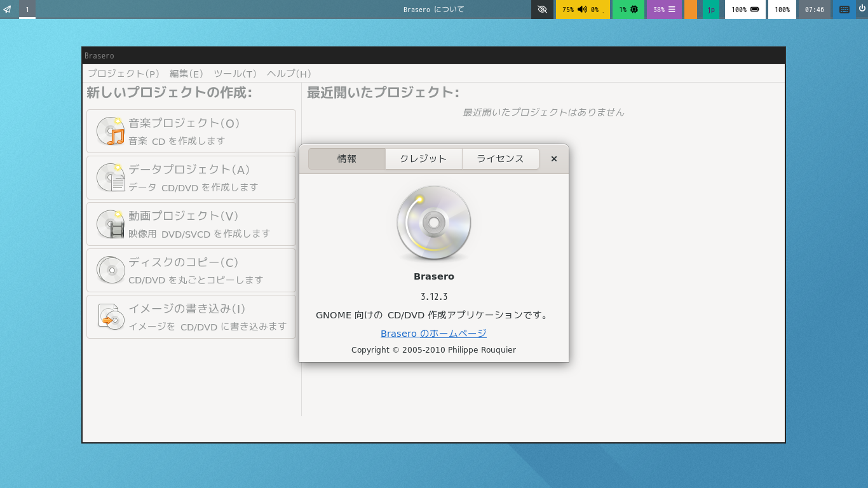Close the Brasero about dialog
The image size is (868, 488).
pos(554,159)
